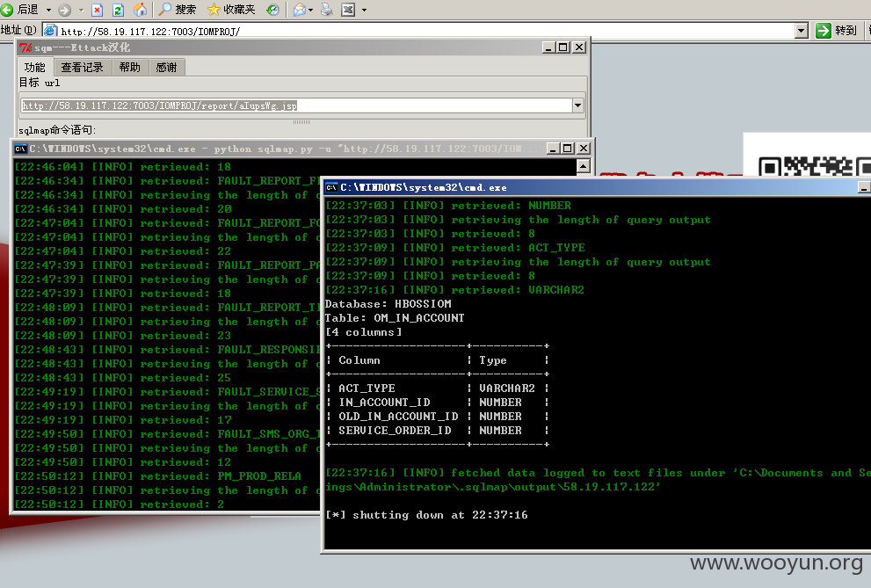Click the Go (转到) button
The width and height of the screenshot is (871, 588).
point(837,31)
